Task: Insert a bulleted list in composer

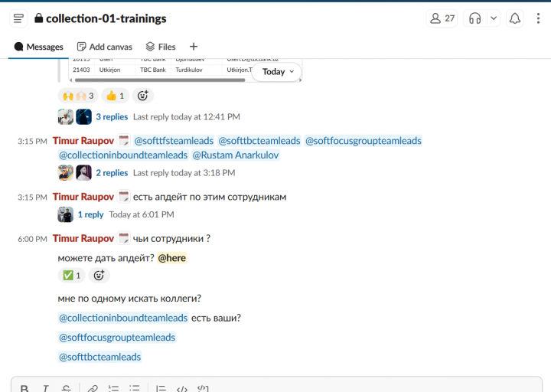Action: coord(134,388)
